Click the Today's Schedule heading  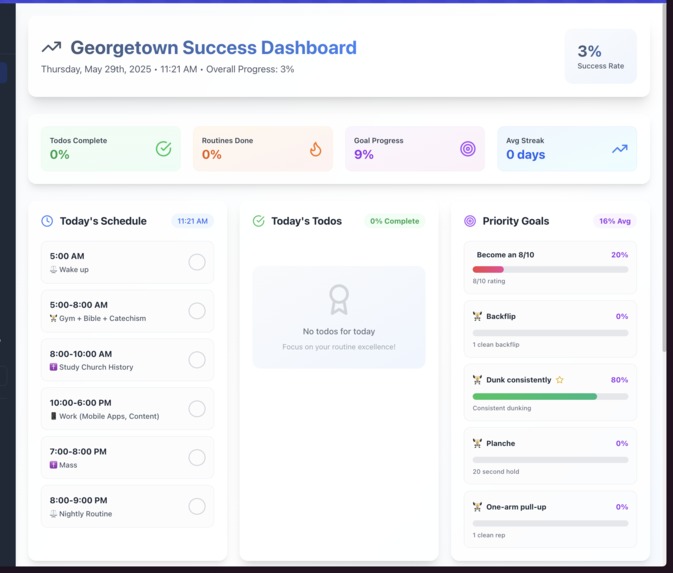(x=103, y=221)
